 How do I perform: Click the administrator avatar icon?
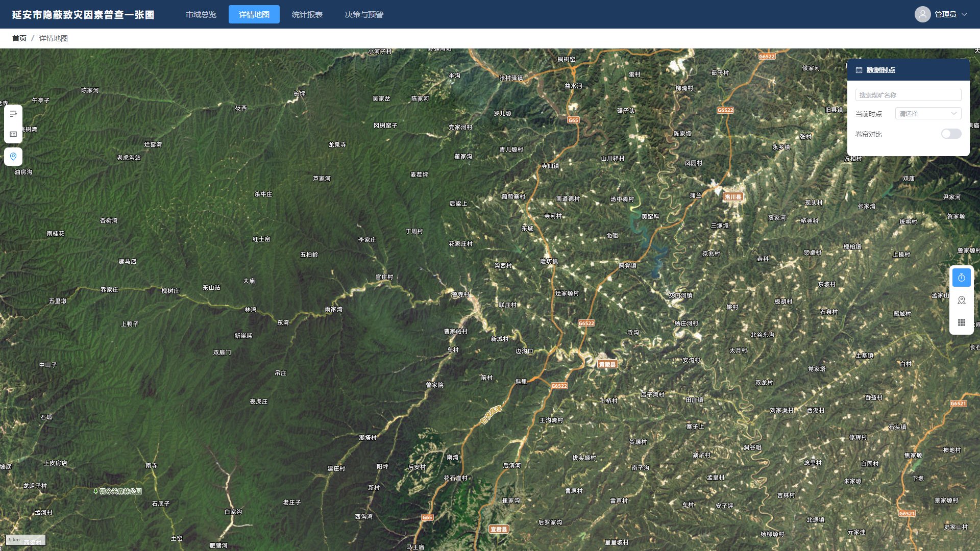point(922,14)
